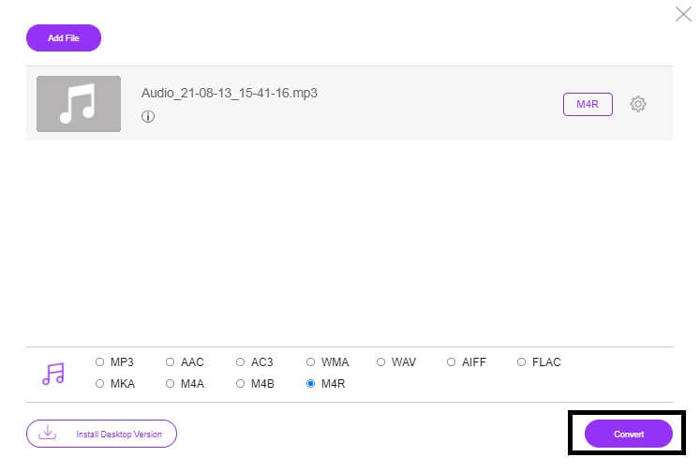Screen dimensions: 700x472
Task: Click the audio format category icon
Action: (53, 374)
